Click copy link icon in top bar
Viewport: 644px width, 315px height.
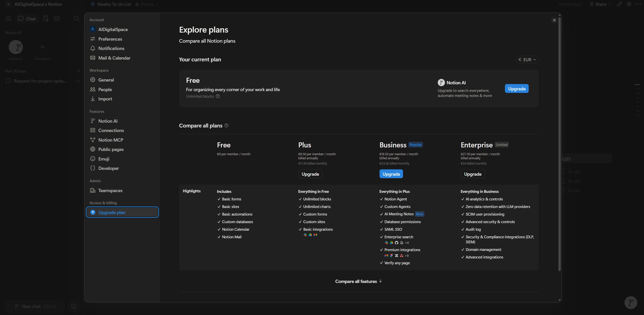coord(620,4)
